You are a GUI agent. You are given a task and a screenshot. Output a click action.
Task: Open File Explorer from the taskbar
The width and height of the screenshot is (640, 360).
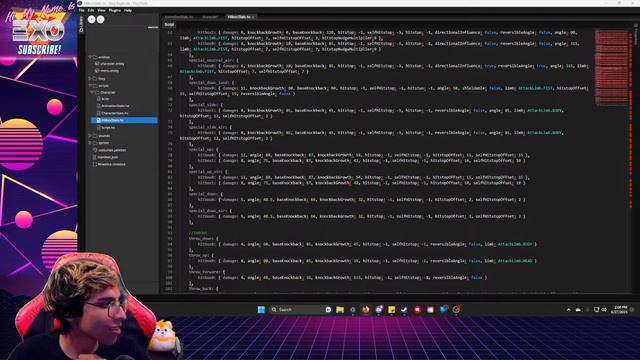click(x=340, y=310)
